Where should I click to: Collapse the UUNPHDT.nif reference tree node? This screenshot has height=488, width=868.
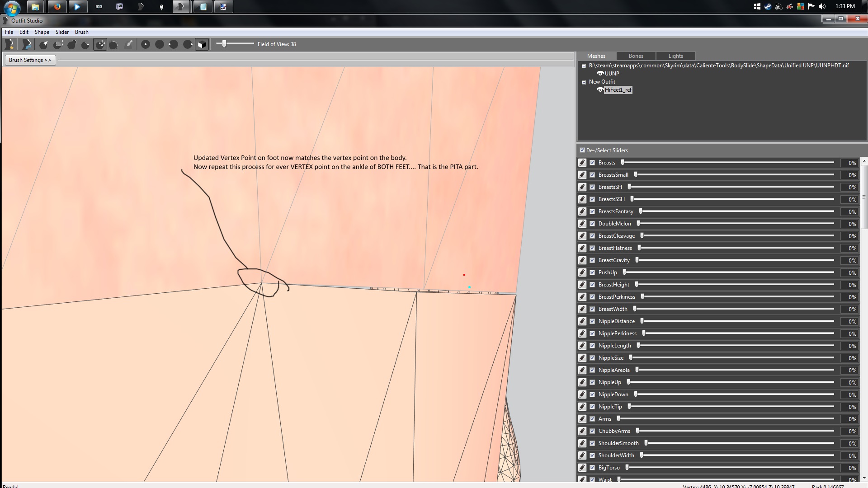click(x=584, y=66)
